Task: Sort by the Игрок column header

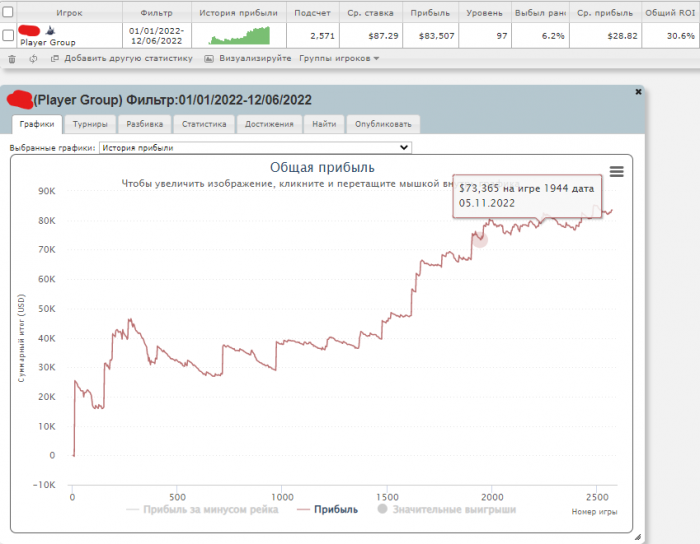Action: point(69,12)
